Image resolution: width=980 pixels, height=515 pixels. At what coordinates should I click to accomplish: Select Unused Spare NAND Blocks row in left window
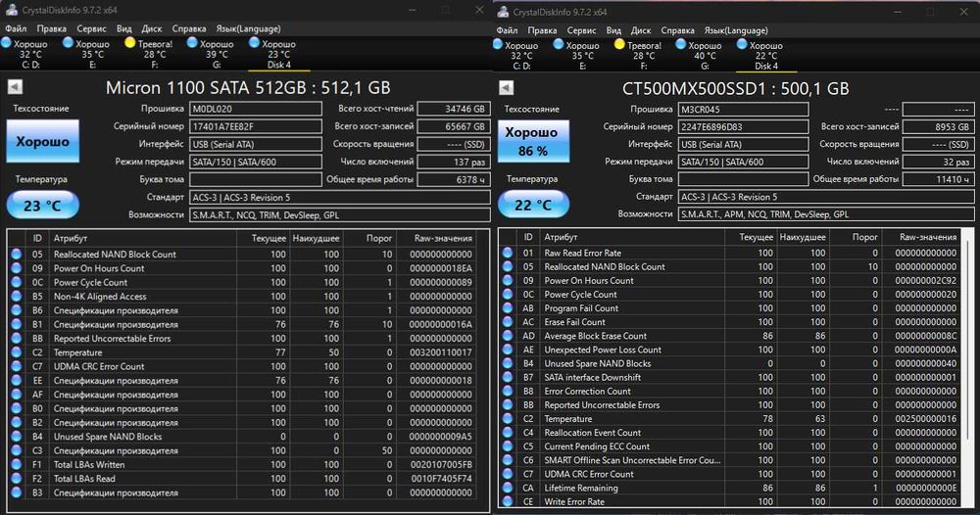click(242, 437)
